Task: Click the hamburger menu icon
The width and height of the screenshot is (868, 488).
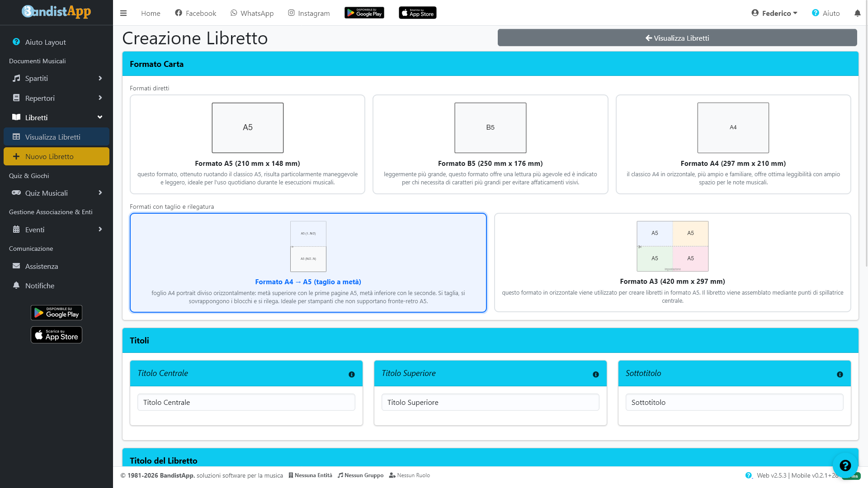Action: coord(123,13)
